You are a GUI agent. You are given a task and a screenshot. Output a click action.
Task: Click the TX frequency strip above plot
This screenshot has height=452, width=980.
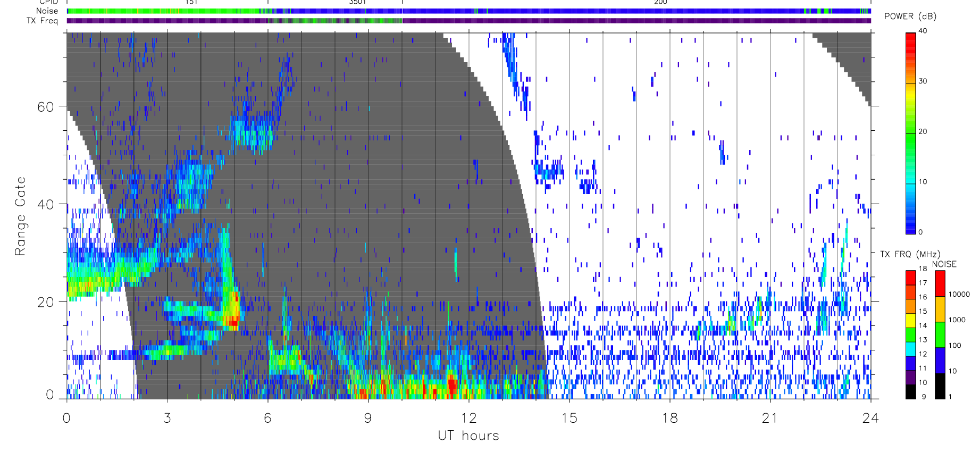tap(468, 21)
